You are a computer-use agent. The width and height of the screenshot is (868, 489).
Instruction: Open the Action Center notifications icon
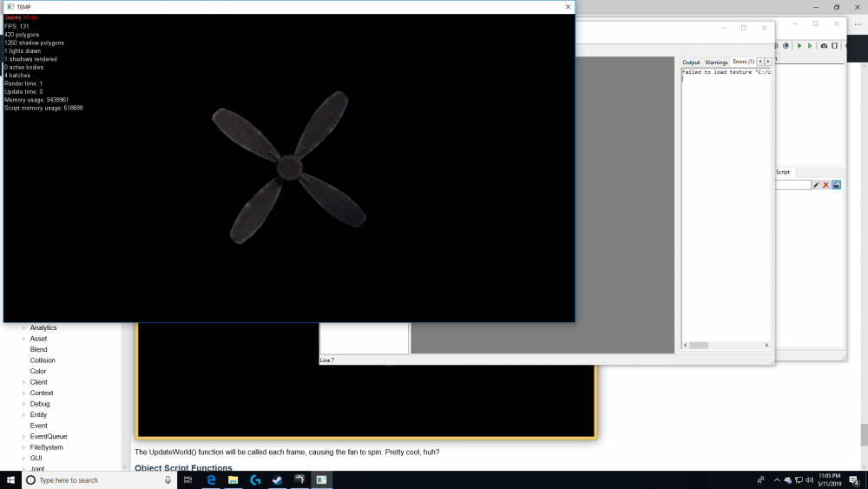854,480
